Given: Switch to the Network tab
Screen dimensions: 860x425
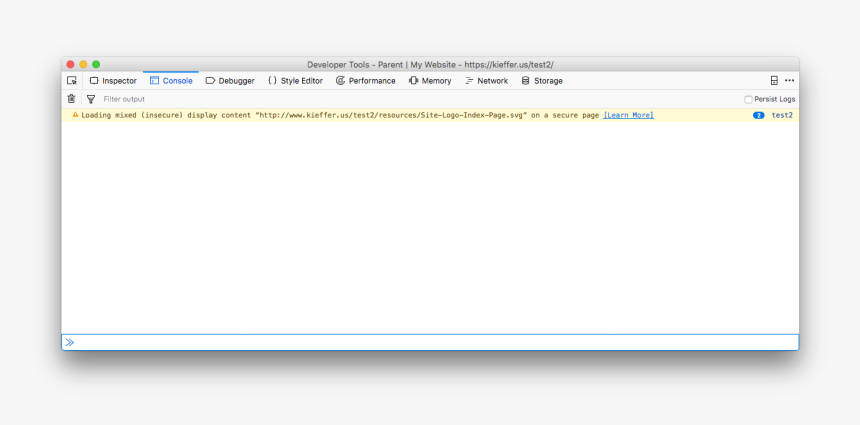Looking at the screenshot, I should coord(486,81).
